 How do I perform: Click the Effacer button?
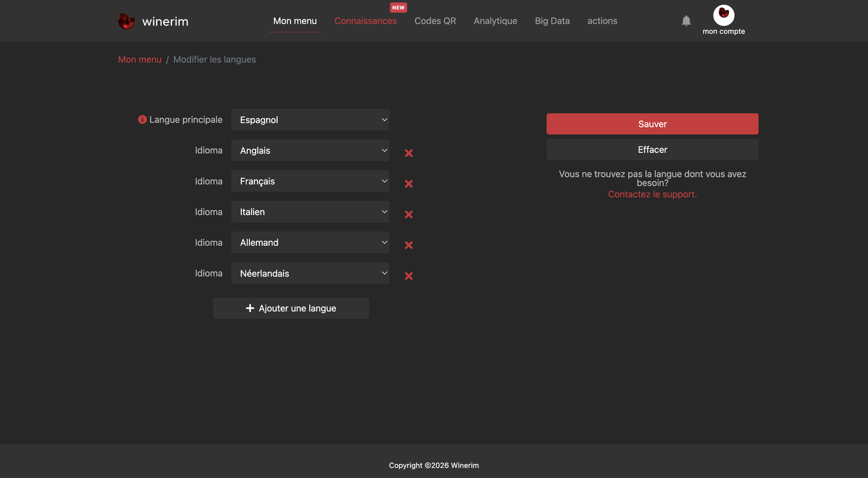coord(653,149)
